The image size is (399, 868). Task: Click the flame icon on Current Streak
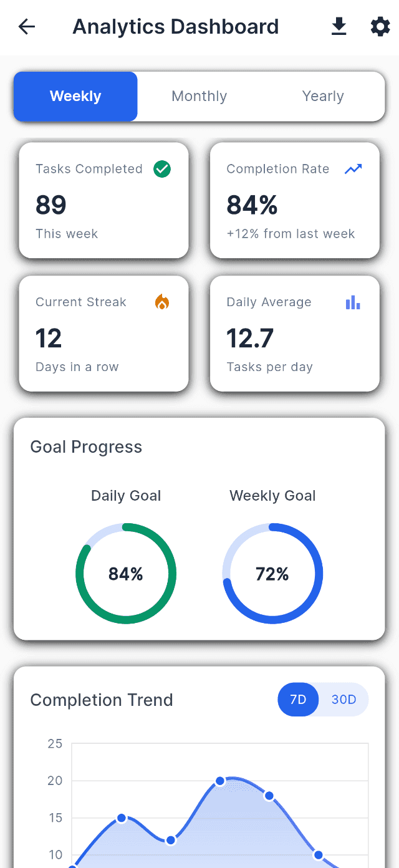pos(162,302)
